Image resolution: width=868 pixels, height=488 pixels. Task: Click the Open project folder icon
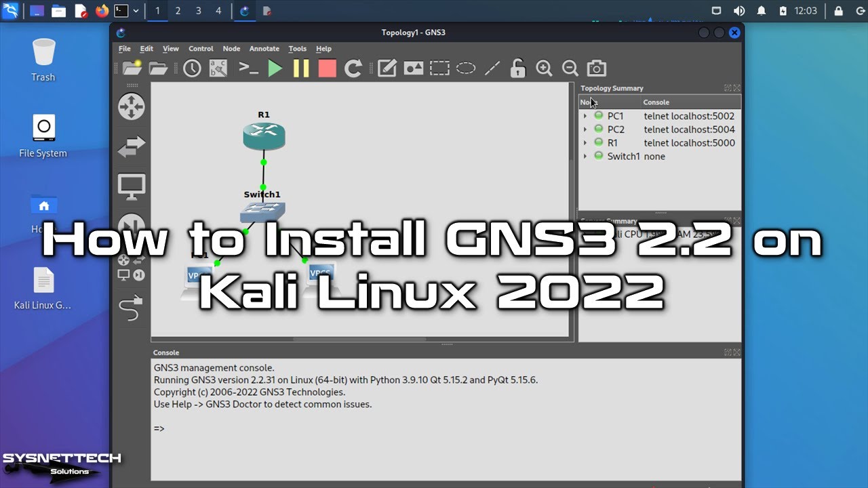[x=158, y=68]
